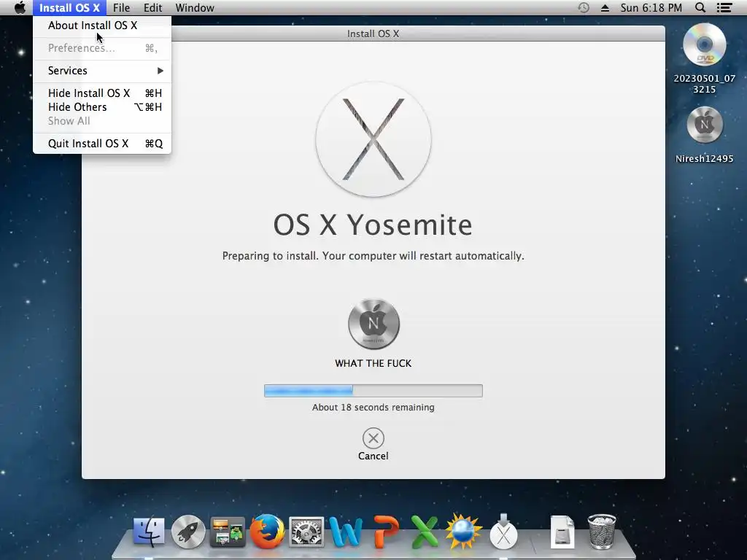Open the DVD disc 20230501_073215 on desktop
Viewport: 747px width, 560px height.
(704, 44)
